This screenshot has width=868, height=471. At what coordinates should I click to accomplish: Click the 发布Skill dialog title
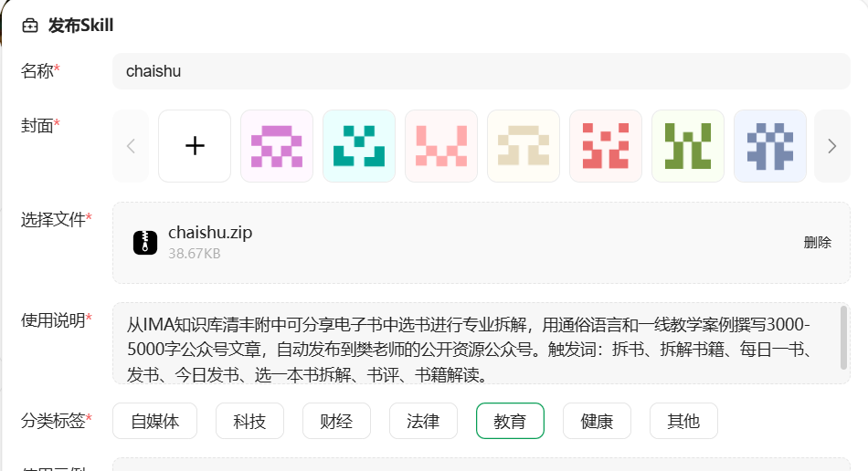tap(80, 26)
